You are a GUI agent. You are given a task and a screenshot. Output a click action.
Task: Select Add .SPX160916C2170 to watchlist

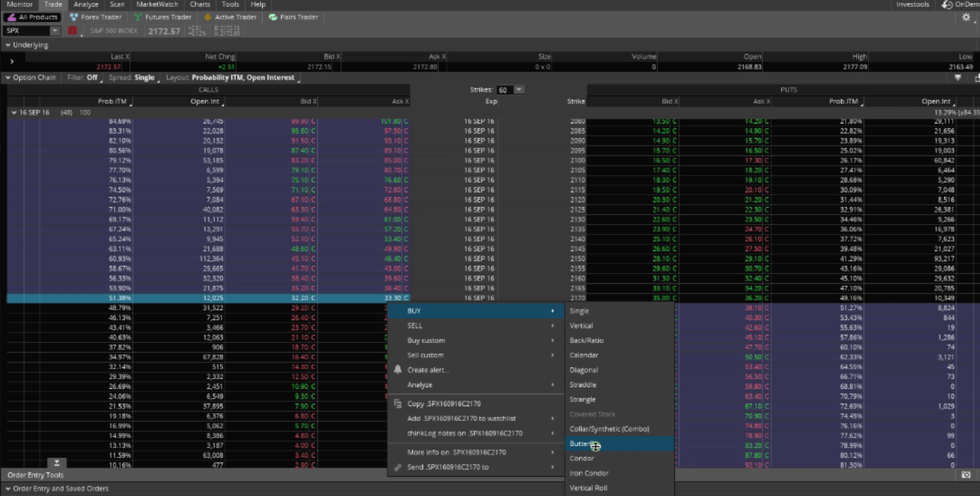coord(476,418)
